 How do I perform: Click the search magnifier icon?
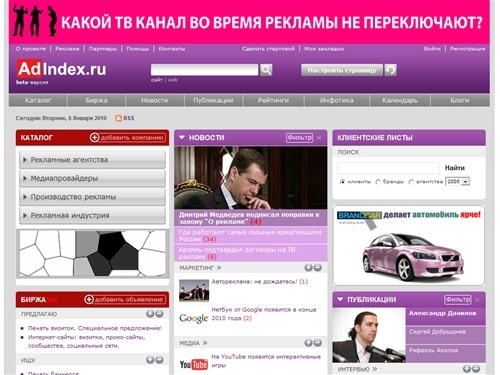coord(266,70)
